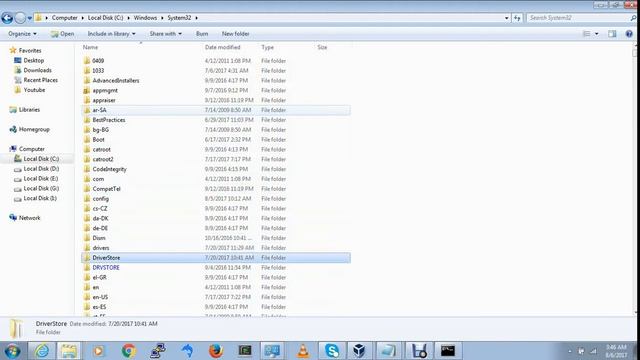Click the Burn toolbar button
The image size is (640, 360).
(x=202, y=34)
